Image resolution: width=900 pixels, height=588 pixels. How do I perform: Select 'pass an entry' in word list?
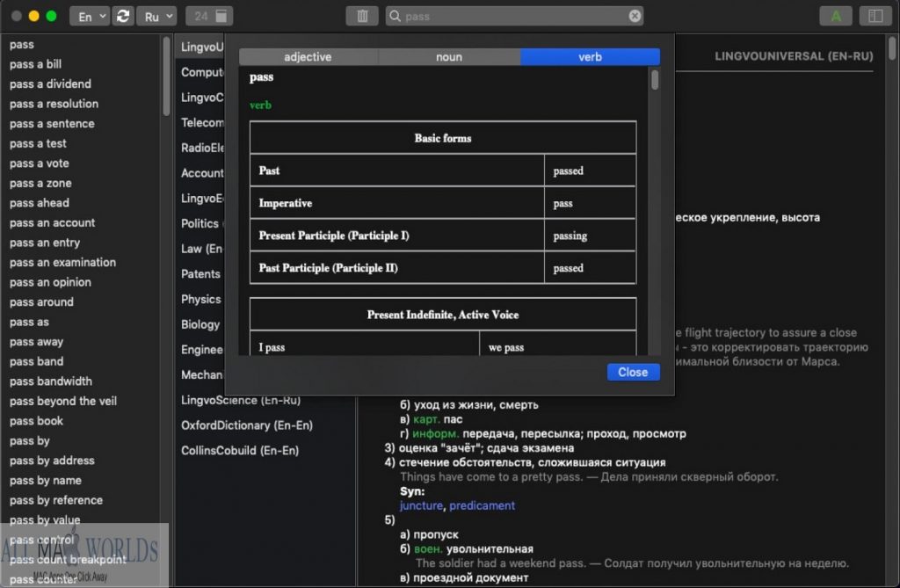45,243
